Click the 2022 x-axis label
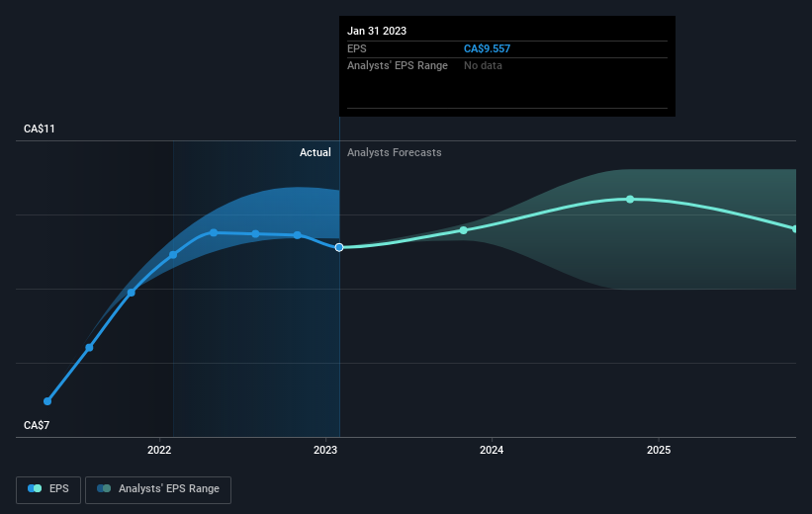The height and width of the screenshot is (514, 812). [x=159, y=450]
